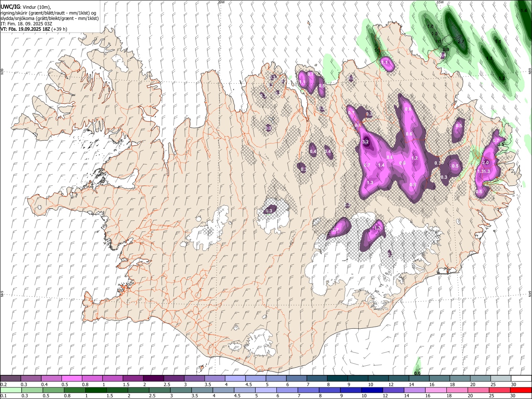This screenshot has width=532, height=399.
Task: Click the 15W longitude label at the top
Action: [x=440, y=2]
